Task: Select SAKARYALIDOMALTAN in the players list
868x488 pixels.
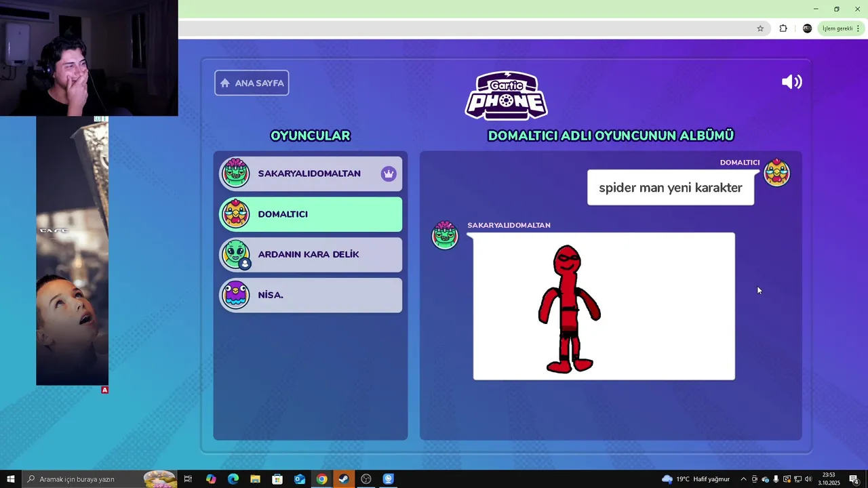Action: pos(311,174)
